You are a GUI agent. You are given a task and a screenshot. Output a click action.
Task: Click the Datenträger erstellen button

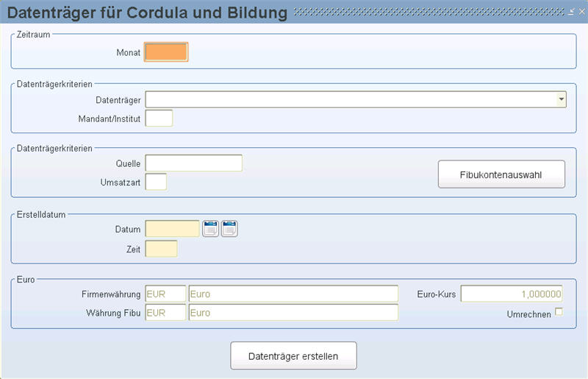tap(293, 355)
